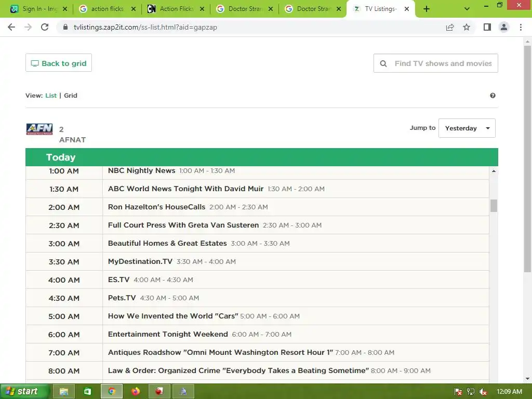Share this page via share icon

point(450,27)
